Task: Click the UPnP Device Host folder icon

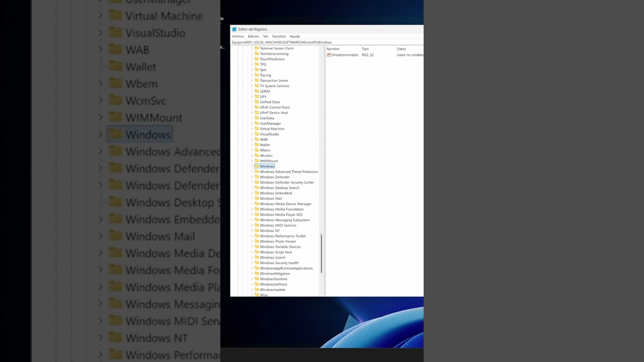Action: pyautogui.click(x=257, y=113)
